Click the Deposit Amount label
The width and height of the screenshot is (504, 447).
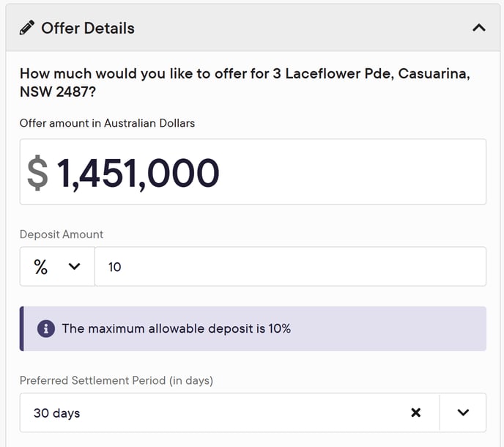pos(62,234)
